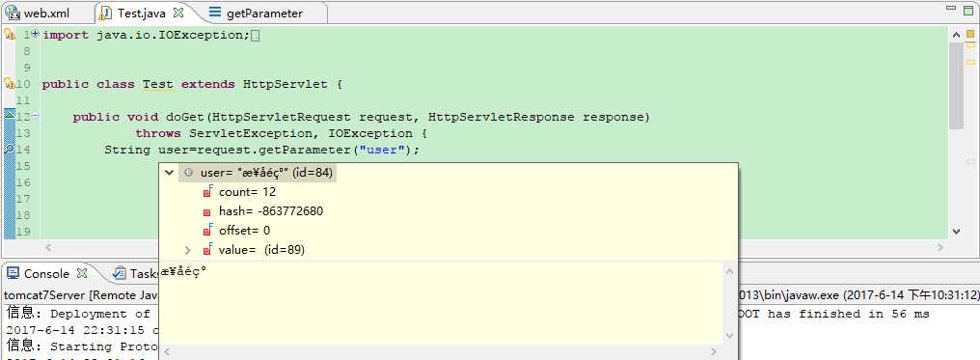Click the field icon beside value=
Screen dimensions: 980x360
207,250
